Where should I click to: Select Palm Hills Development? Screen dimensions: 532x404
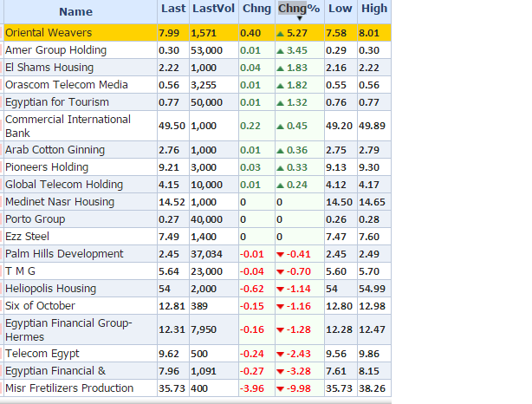pyautogui.click(x=64, y=254)
